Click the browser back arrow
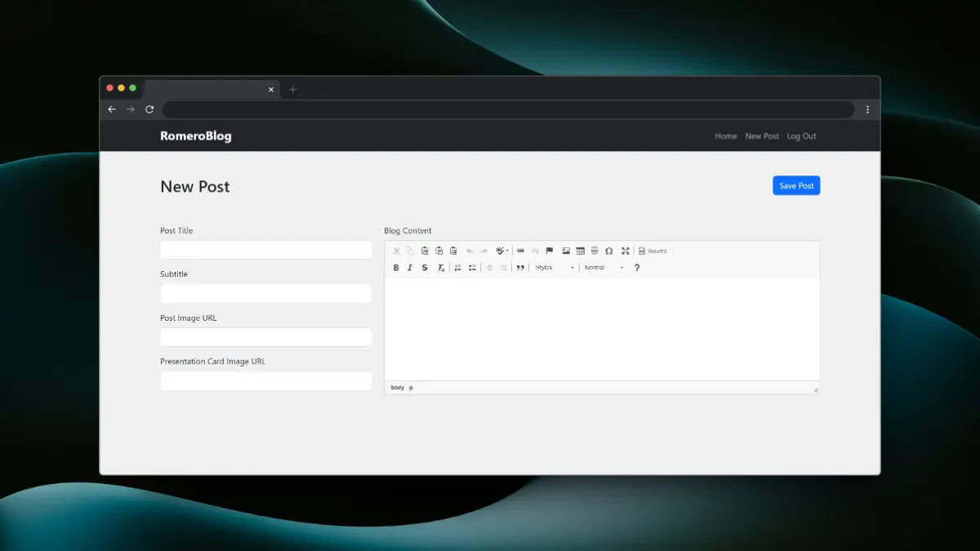The image size is (980, 551). click(112, 109)
